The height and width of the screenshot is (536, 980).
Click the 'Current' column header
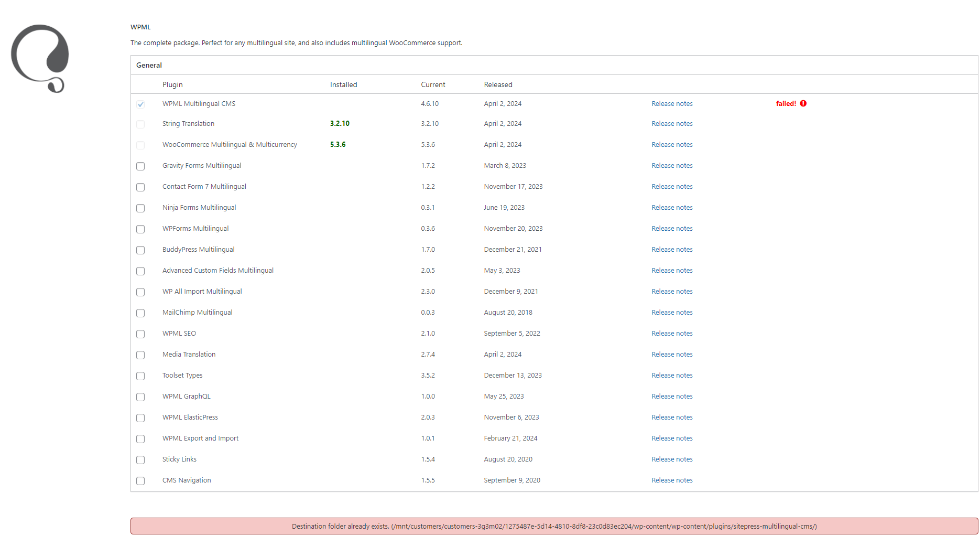click(x=433, y=85)
